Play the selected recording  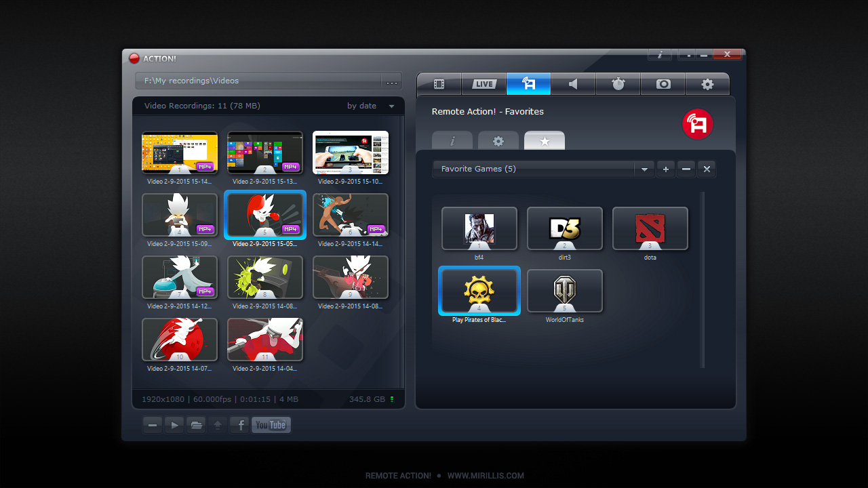[x=174, y=425]
